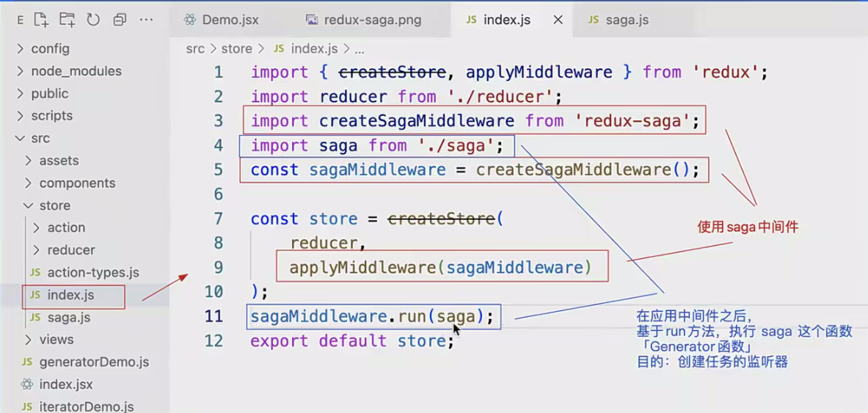Viewport: 868px width, 413px height.
Task: Expand the node_modules folder
Action: tap(76, 71)
